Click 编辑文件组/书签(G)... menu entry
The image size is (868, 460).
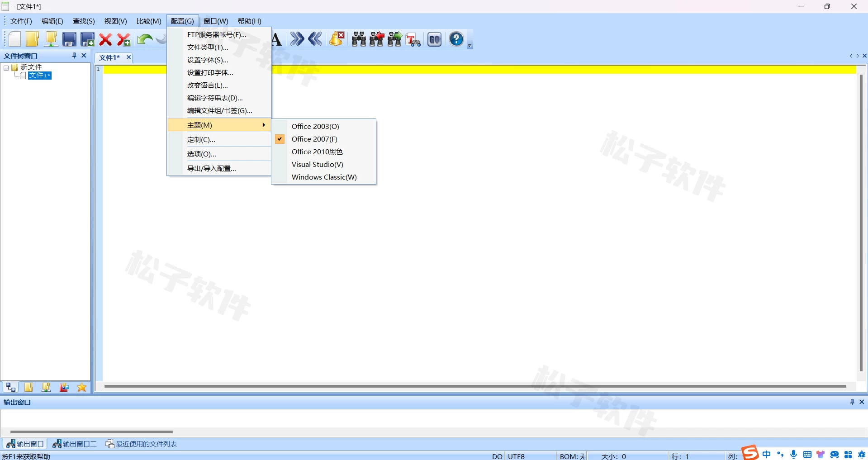click(219, 110)
